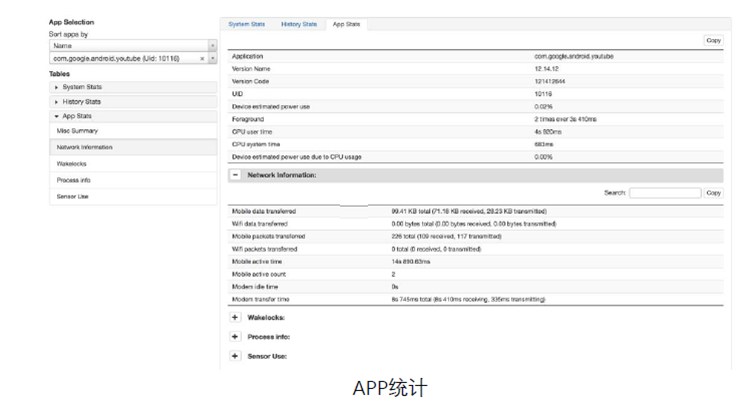Select the App Stats tab

tap(346, 24)
